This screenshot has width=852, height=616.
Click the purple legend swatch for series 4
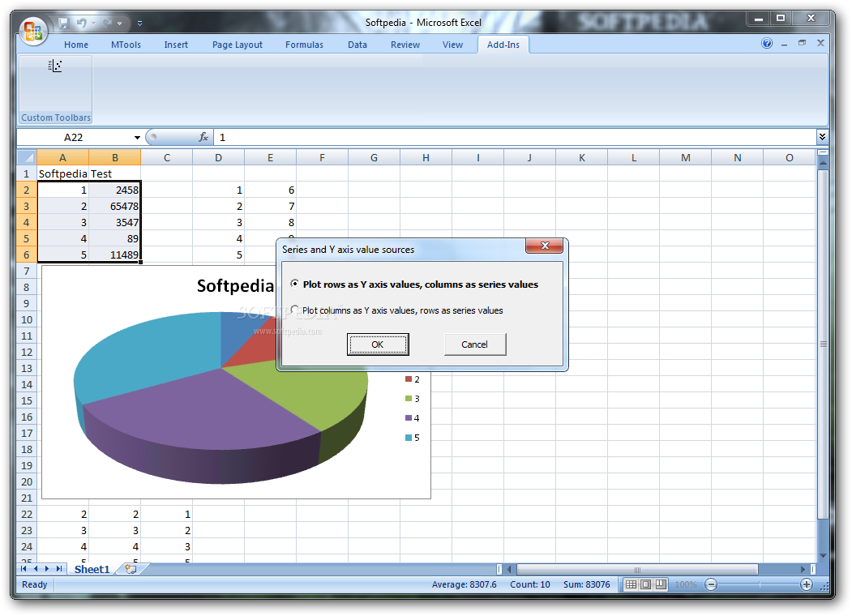tap(409, 417)
